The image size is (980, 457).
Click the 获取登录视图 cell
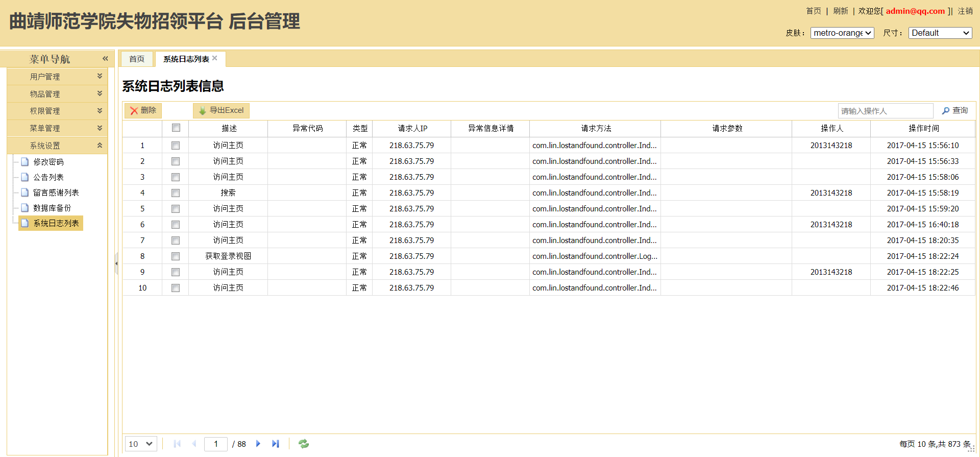tap(228, 256)
